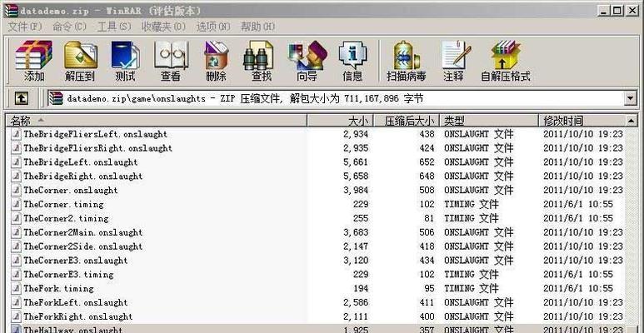Click the 注释 (Comment) toolbar icon

pyautogui.click(x=455, y=61)
